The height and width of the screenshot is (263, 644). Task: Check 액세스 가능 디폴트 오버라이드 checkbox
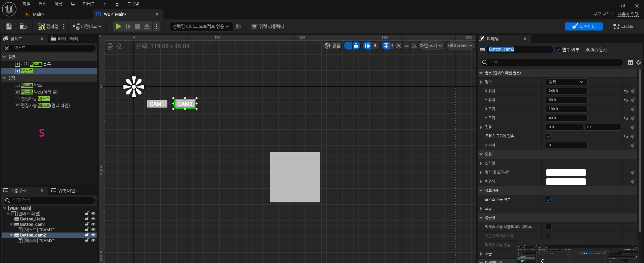coord(549,227)
